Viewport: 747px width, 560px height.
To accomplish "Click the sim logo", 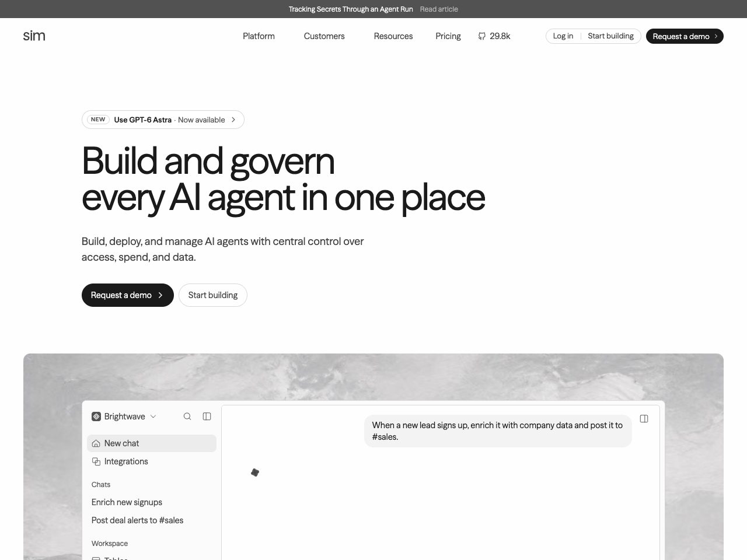I will tap(34, 36).
